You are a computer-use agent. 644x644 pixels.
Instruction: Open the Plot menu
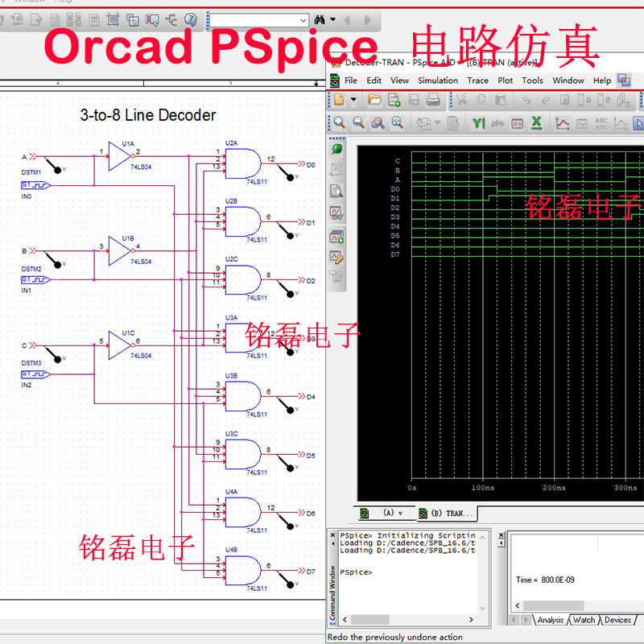click(506, 80)
